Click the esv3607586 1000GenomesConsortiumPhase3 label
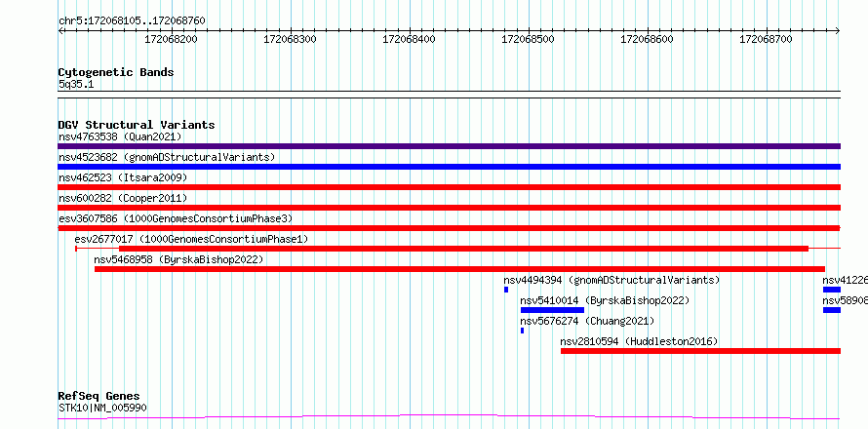Image resolution: width=868 pixels, height=429 pixels. coord(176,218)
